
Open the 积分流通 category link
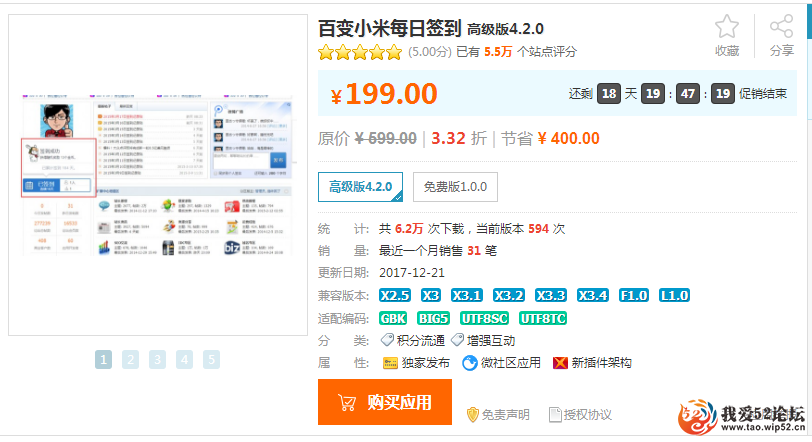420,341
